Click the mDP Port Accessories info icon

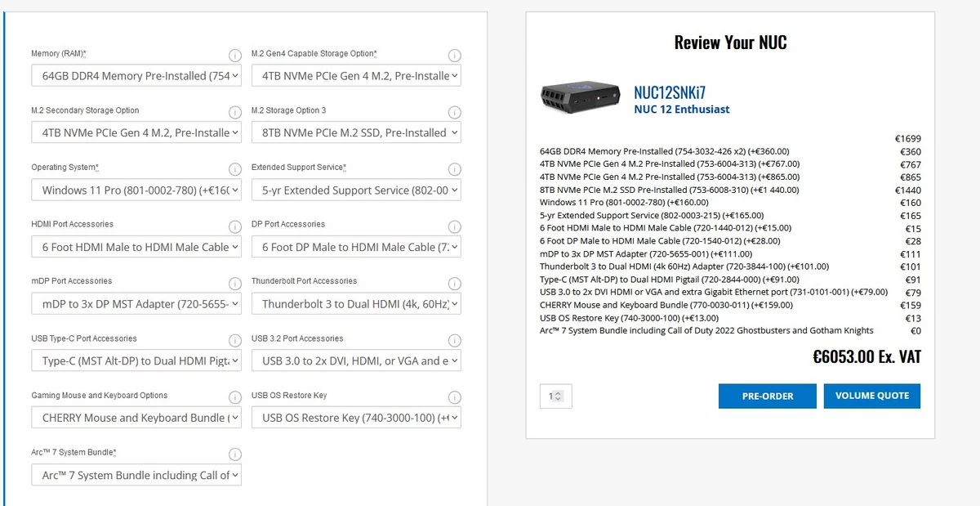point(234,284)
